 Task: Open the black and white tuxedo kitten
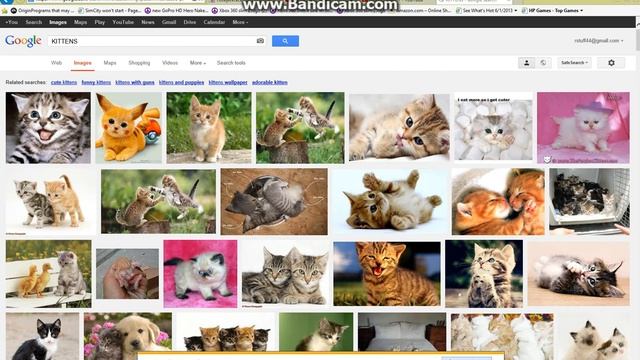(42, 336)
